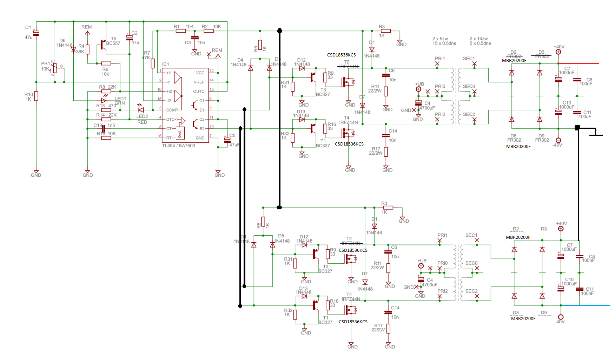Viewport: 615px width, 364px height.
Task: Select the "IC1" designator text
Action: [166, 64]
